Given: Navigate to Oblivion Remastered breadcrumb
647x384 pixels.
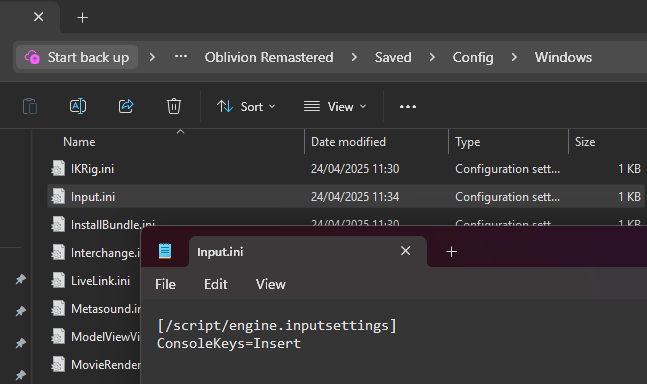Looking at the screenshot, I should point(269,57).
